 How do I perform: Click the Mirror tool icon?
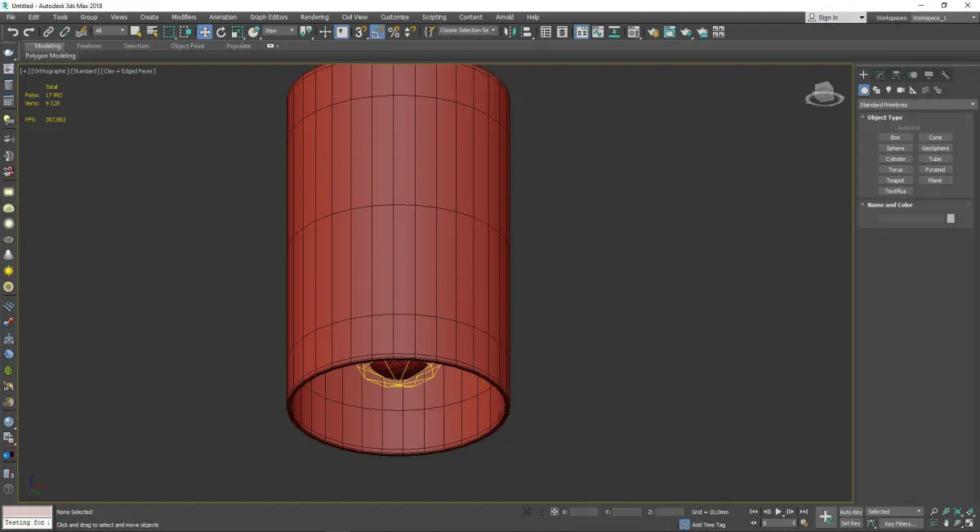coord(510,32)
